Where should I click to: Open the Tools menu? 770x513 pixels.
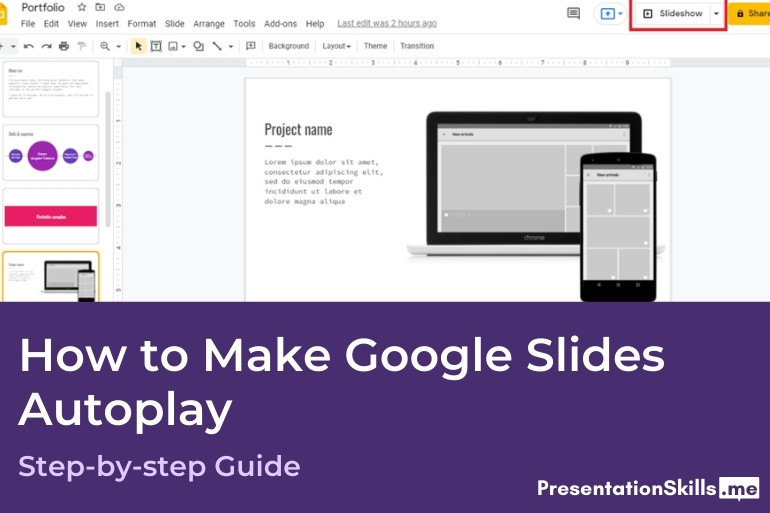(244, 24)
